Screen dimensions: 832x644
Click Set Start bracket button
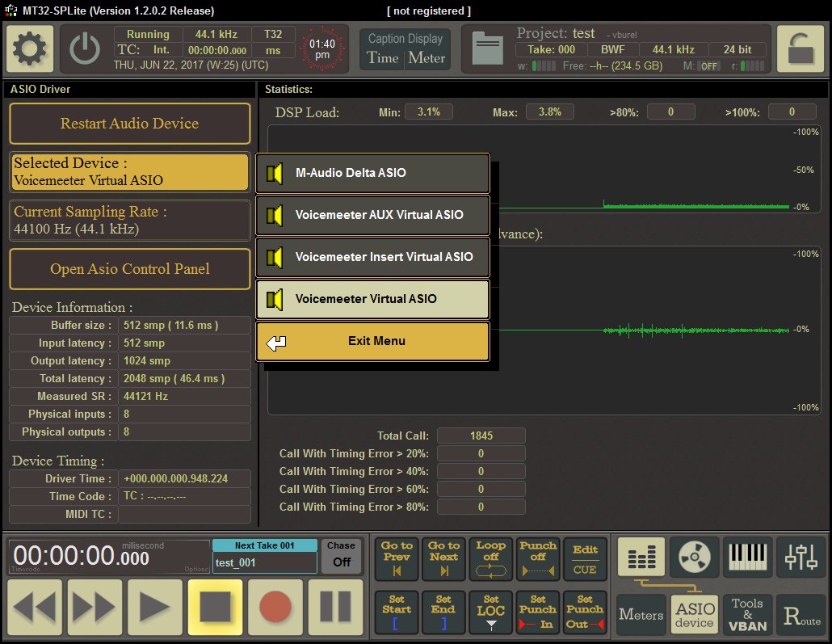click(397, 612)
